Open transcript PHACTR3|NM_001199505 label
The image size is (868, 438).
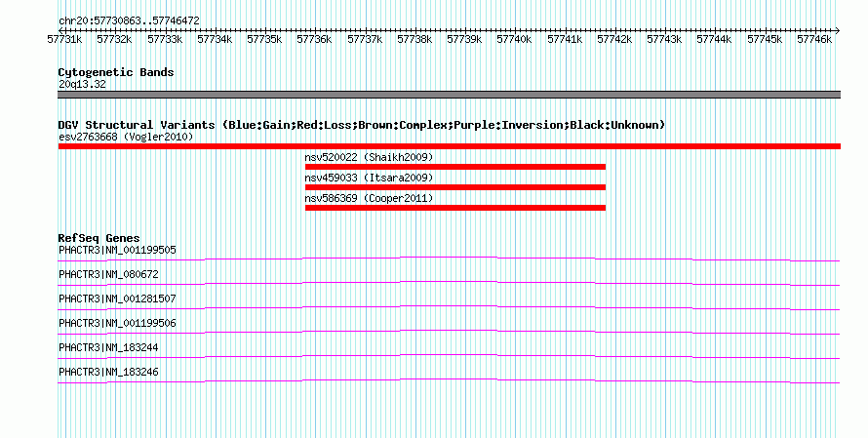(x=117, y=251)
